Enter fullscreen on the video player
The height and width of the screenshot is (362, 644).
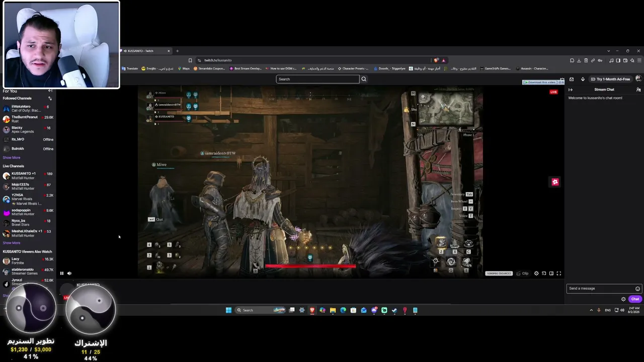click(559, 274)
